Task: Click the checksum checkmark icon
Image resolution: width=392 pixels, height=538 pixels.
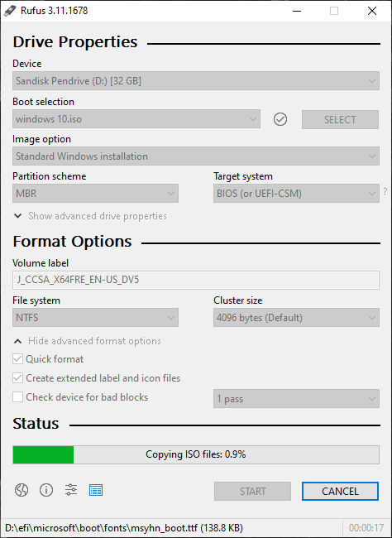Action: coord(280,119)
